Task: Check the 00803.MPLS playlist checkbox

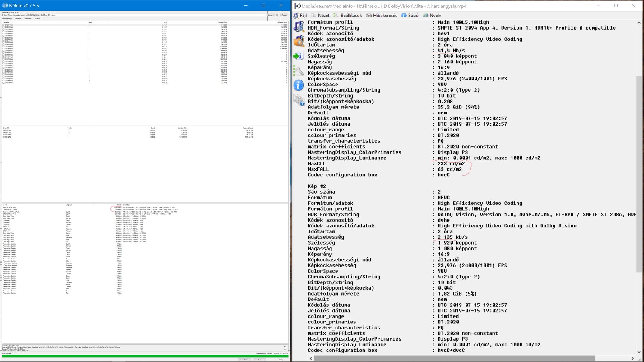Action: pyautogui.click(x=3, y=31)
